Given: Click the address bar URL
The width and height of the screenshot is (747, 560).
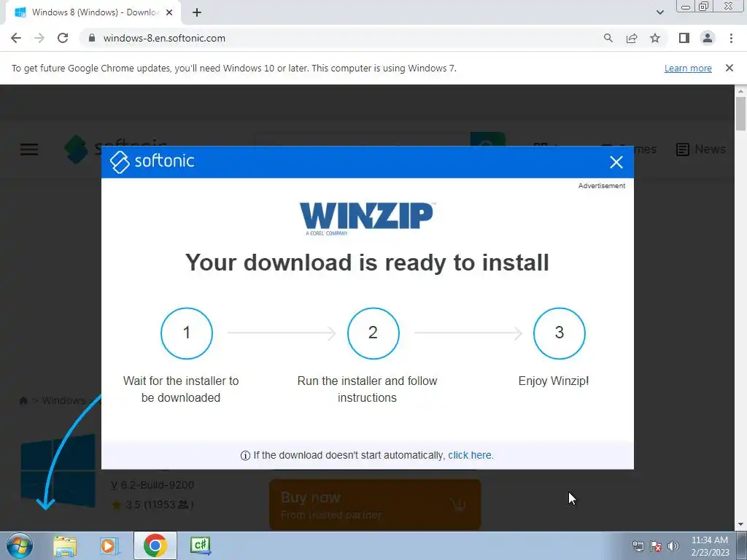Looking at the screenshot, I should click(164, 38).
